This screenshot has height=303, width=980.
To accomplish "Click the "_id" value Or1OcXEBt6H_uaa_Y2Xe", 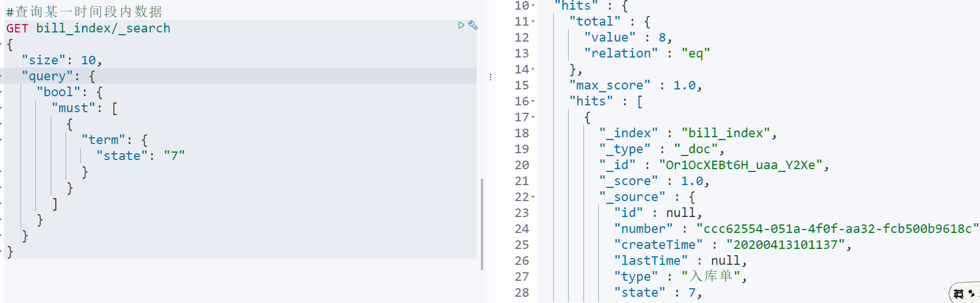I will click(x=741, y=165).
